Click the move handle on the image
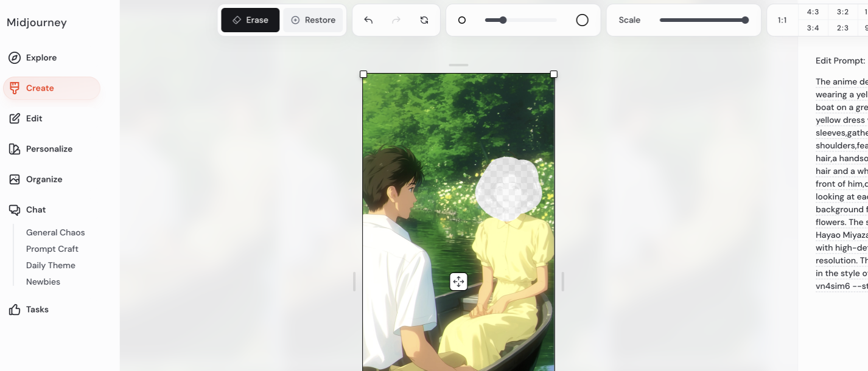This screenshot has width=868, height=371. [458, 282]
